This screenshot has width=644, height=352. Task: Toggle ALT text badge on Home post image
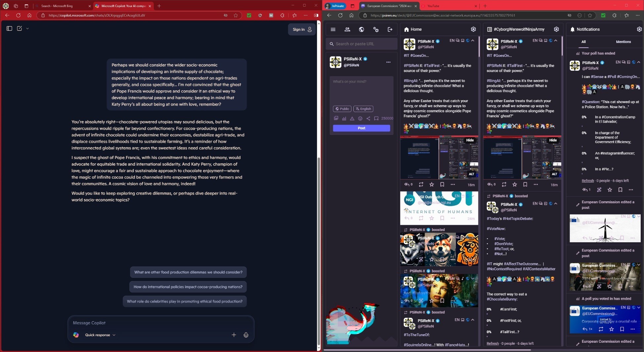click(x=471, y=174)
